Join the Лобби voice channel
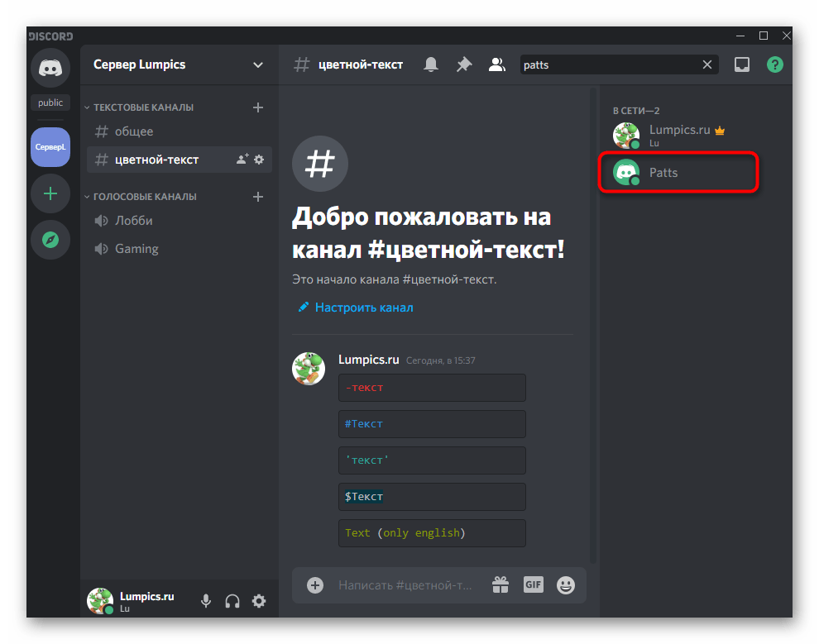This screenshot has width=819, height=644. click(x=180, y=221)
